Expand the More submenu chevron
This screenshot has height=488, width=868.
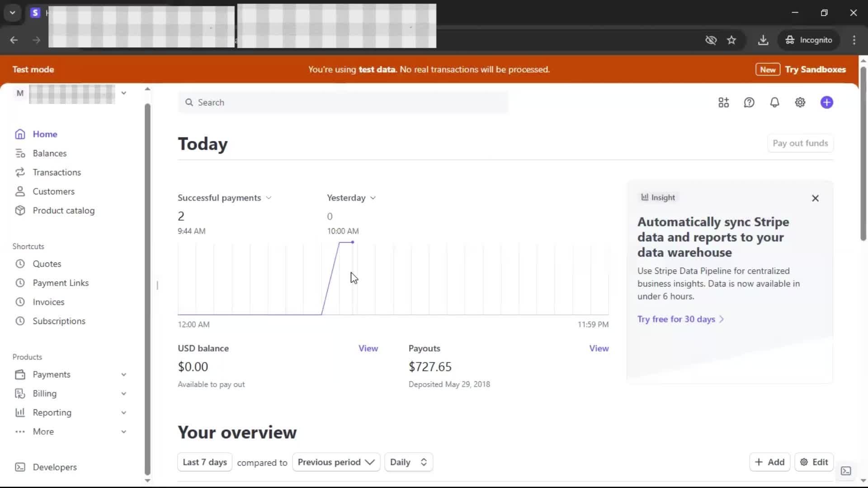pyautogui.click(x=123, y=432)
